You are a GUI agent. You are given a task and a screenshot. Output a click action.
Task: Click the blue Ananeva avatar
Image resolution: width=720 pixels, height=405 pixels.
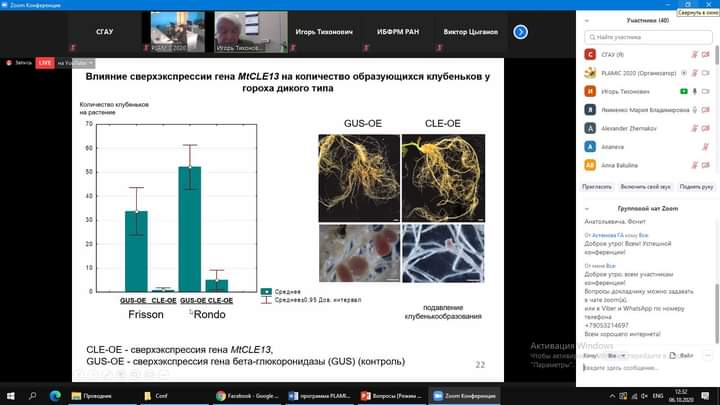(x=590, y=146)
